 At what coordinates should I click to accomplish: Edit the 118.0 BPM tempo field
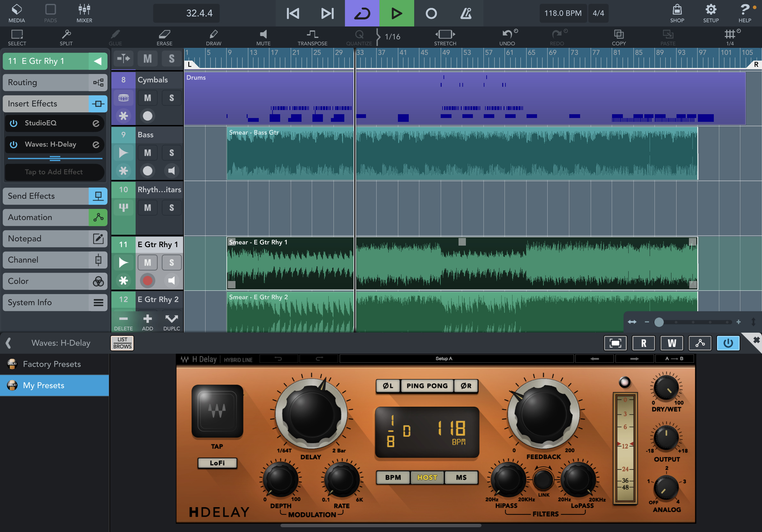pyautogui.click(x=563, y=13)
